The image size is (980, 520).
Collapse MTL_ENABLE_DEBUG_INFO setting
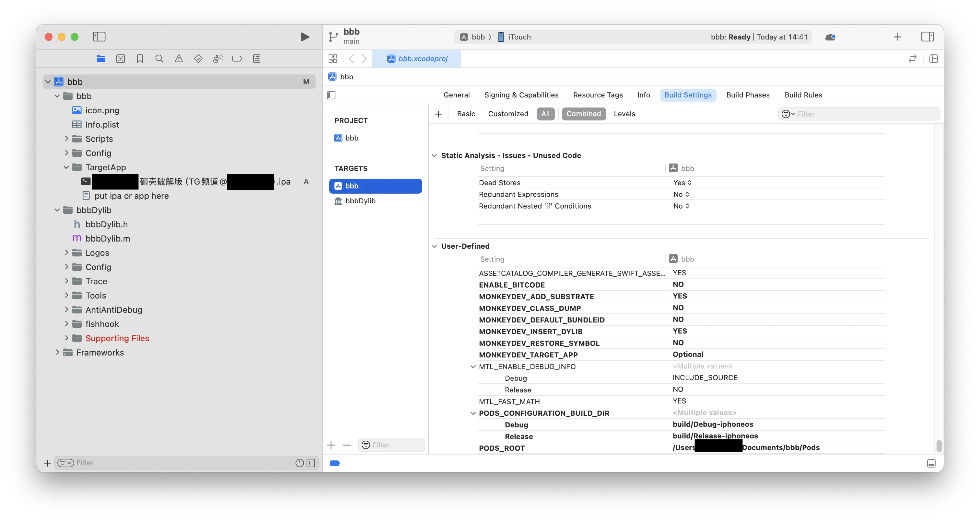point(473,367)
